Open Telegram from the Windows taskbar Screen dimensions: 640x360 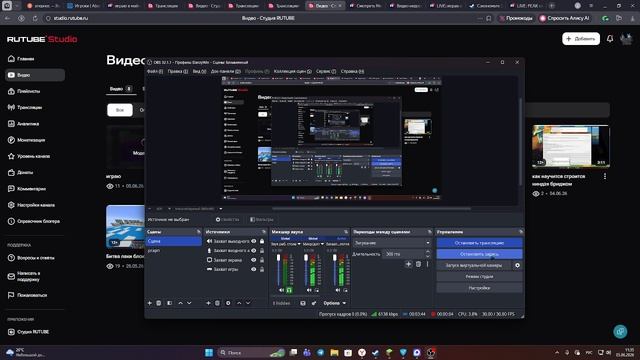tap(320, 352)
